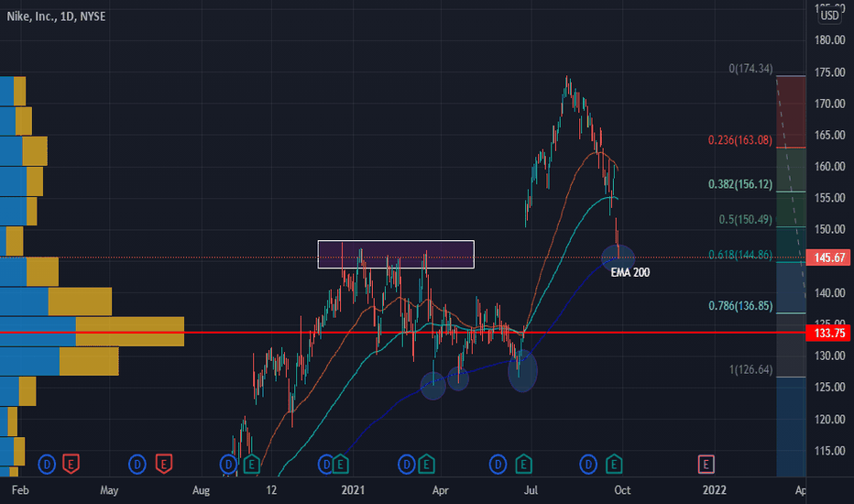Click the current price label 145.67
The image size is (854, 504).
(829, 257)
